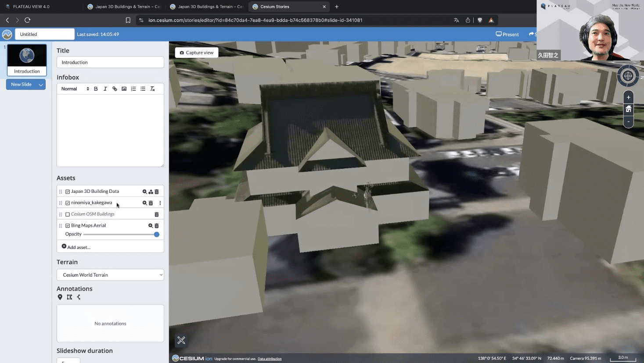The image size is (644, 363).
Task: Add a point marker annotation
Action: pyautogui.click(x=60, y=297)
